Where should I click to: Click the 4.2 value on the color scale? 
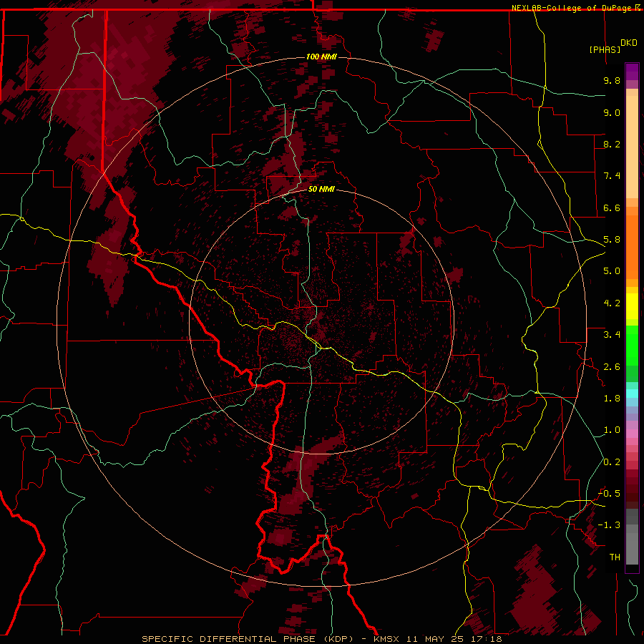(612, 303)
